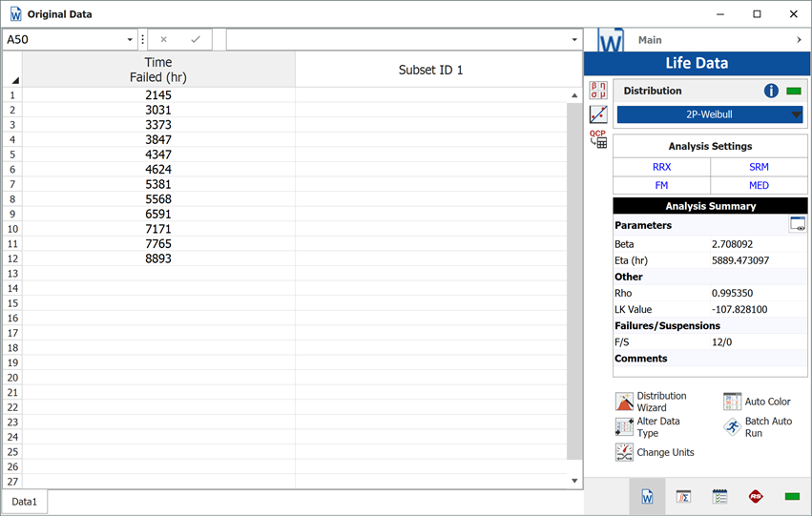812x516 pixels.
Task: Click the Calculate parameters icon
Action: point(598,91)
